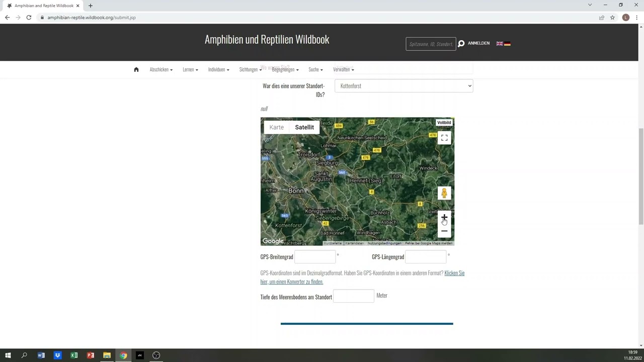
Task: Launch PowerPoint from the taskbar
Action: [x=91, y=355]
